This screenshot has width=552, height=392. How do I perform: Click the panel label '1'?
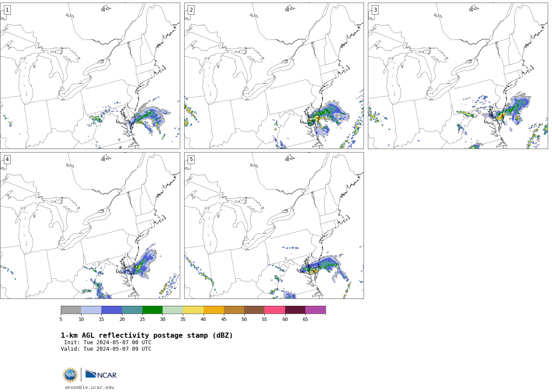point(7,10)
